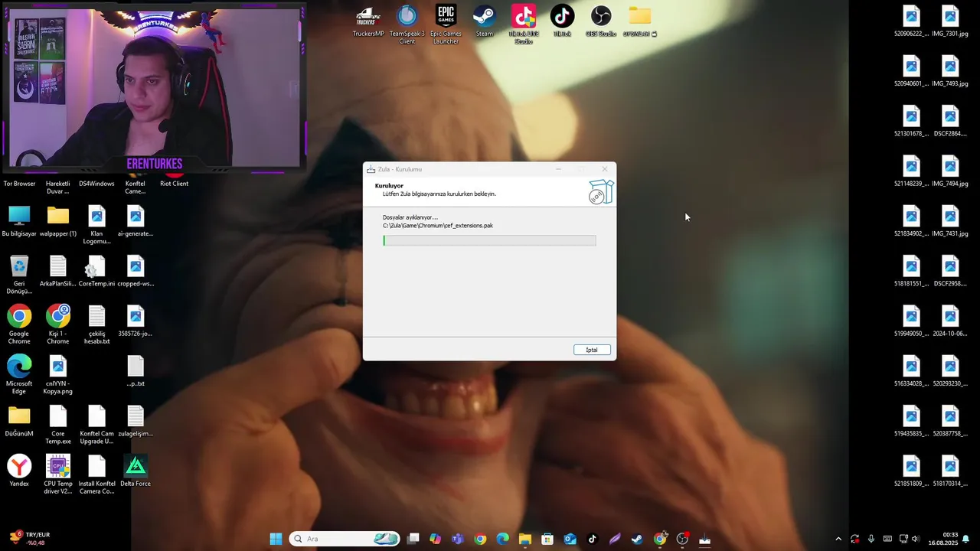Launch Steam from the desktop

click(x=485, y=21)
